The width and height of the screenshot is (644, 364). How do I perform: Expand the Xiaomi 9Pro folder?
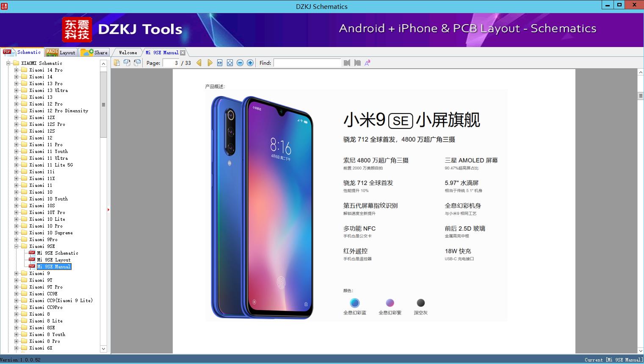16,239
